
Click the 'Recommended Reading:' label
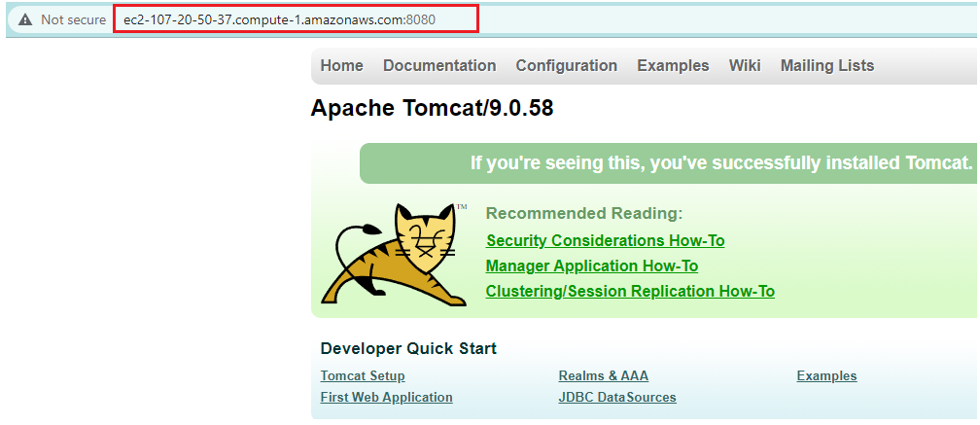pyautogui.click(x=583, y=214)
